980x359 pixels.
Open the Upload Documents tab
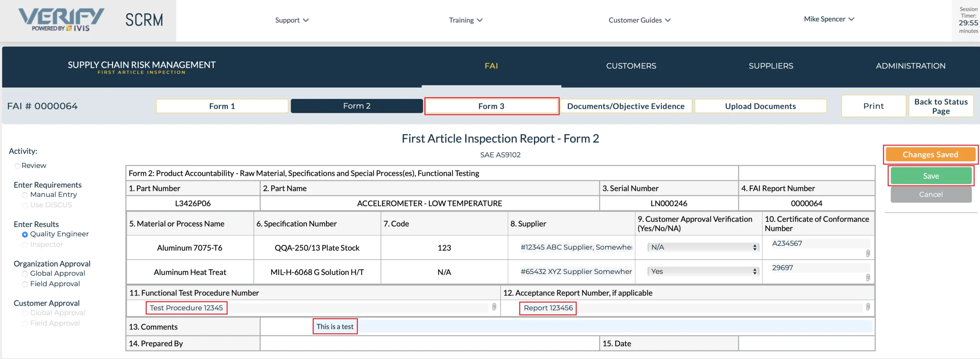tap(760, 106)
